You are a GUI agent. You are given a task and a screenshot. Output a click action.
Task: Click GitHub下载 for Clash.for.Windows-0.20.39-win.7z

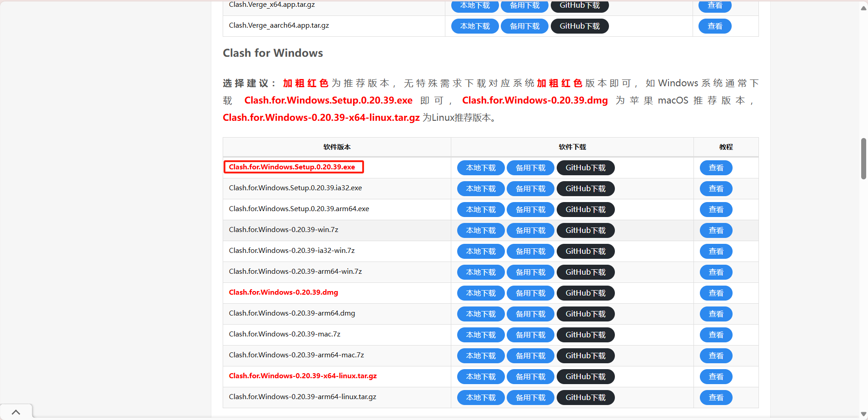(x=585, y=231)
